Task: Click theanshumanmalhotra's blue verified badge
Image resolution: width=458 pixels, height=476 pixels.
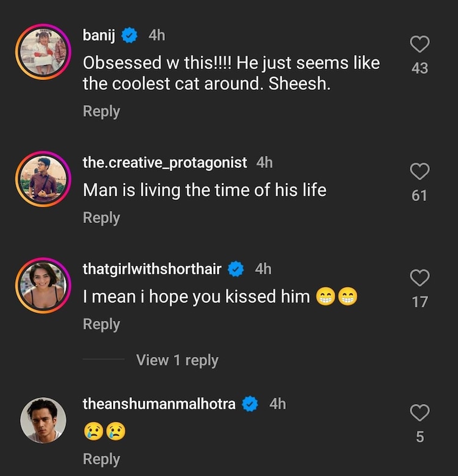Action: click(250, 404)
